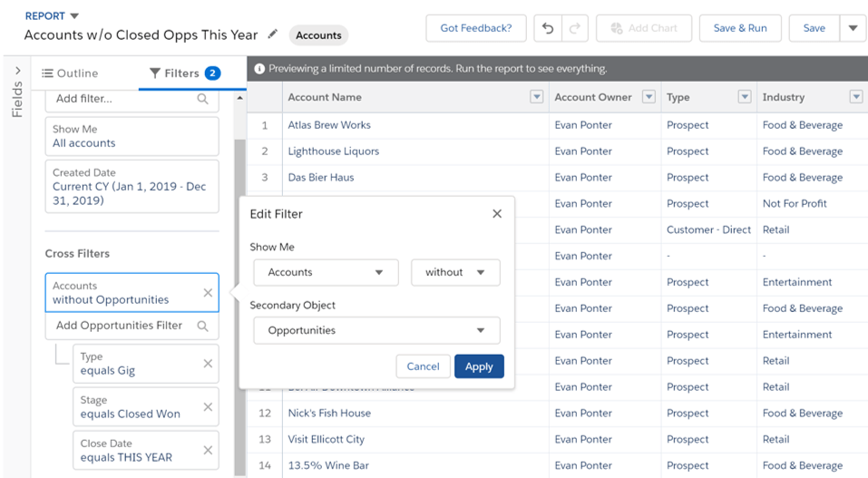This screenshot has width=868, height=478.
Task: Open the Account Name column menu
Action: tap(536, 97)
